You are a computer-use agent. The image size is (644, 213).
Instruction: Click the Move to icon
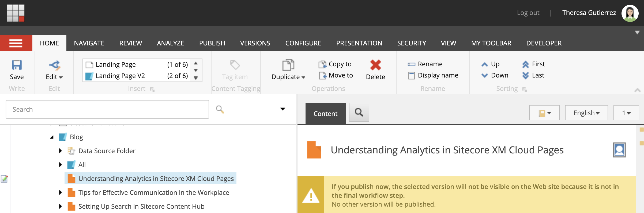[x=322, y=76]
